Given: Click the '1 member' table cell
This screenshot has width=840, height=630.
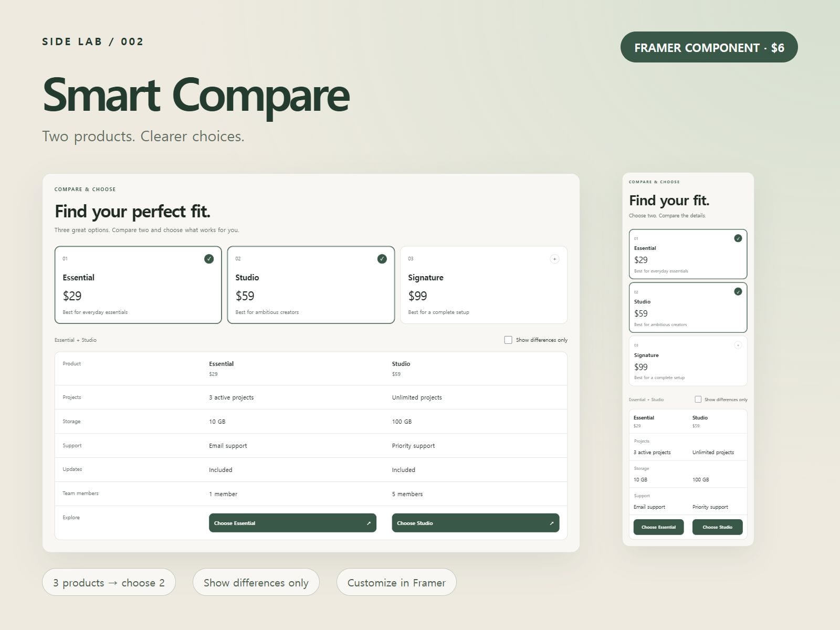Looking at the screenshot, I should pyautogui.click(x=223, y=494).
